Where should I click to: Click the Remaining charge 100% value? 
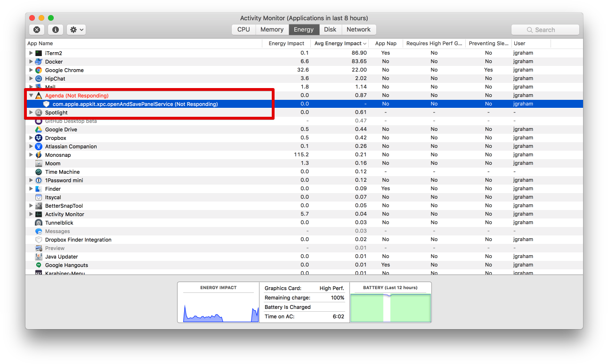tap(338, 298)
